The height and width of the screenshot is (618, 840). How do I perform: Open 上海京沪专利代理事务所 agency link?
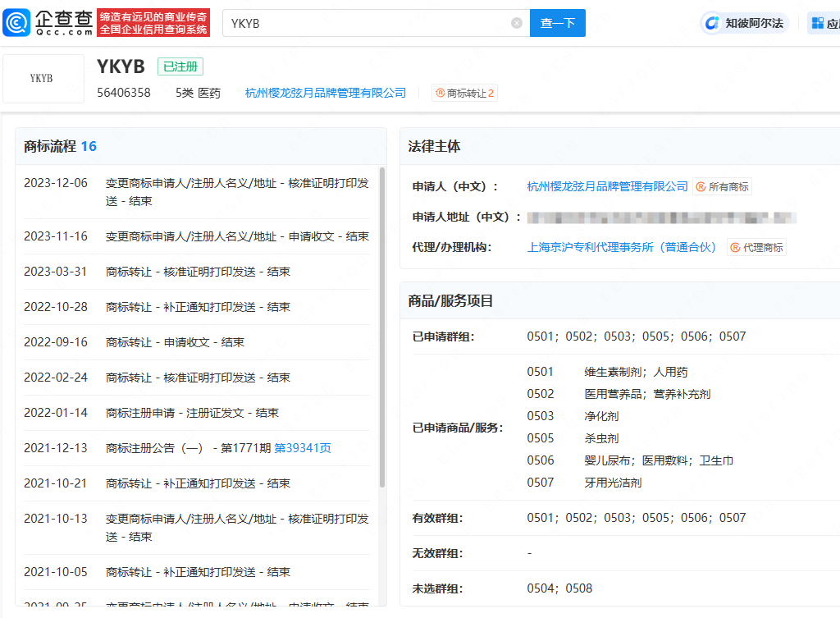tap(622, 247)
